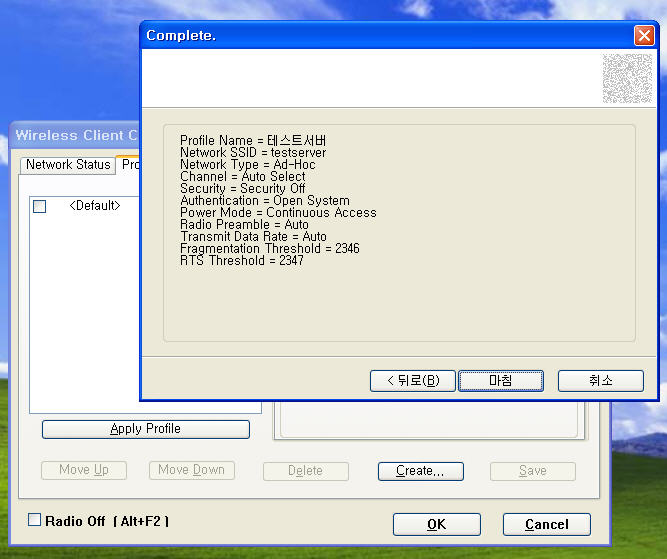Click the 'Transmit Data Rate = Auto' line

pyautogui.click(x=254, y=236)
